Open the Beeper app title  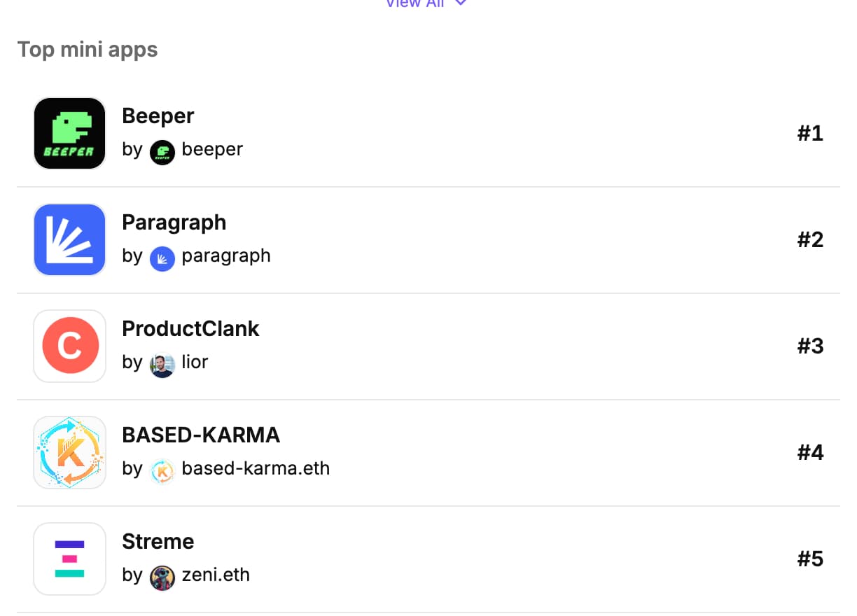click(x=158, y=115)
